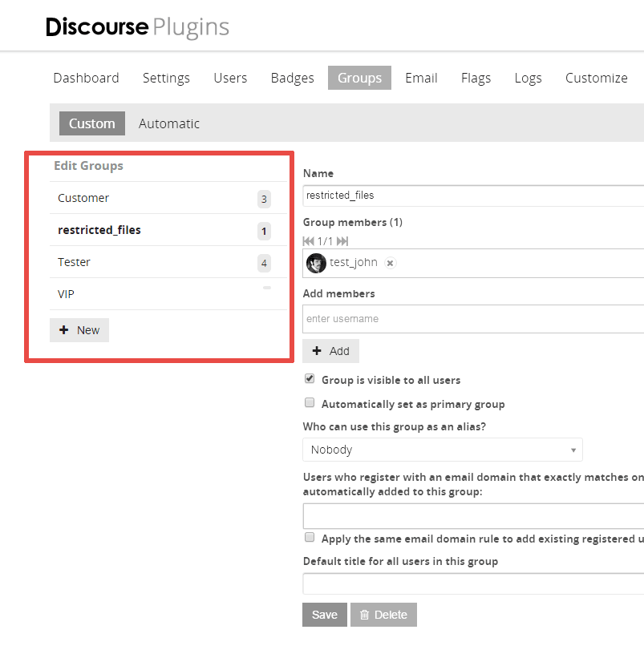Select the restricted_files group in list

click(x=168, y=230)
